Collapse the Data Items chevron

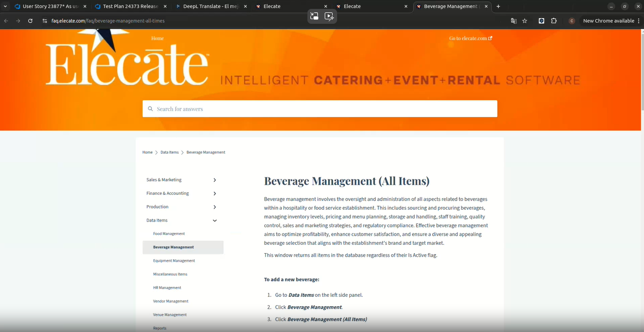click(x=215, y=221)
